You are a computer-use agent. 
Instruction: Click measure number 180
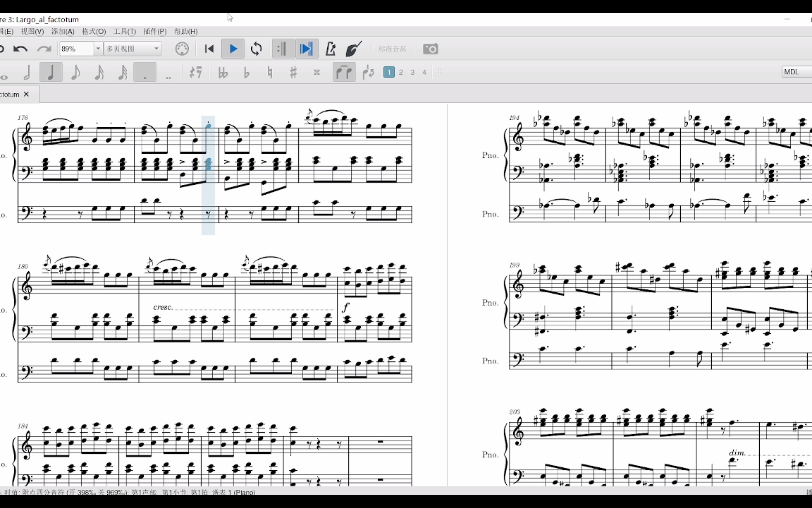(23, 266)
